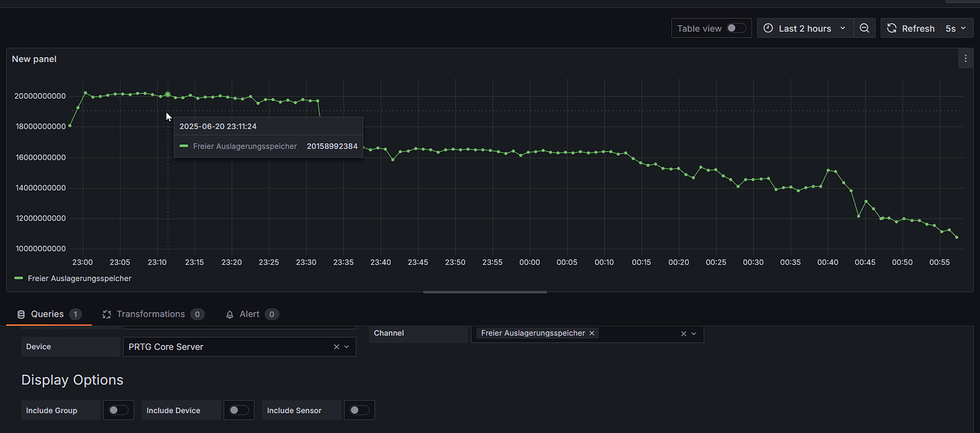Remove the Freier Auslagerungsspeicher channel chip
980x433 pixels.
tap(592, 333)
